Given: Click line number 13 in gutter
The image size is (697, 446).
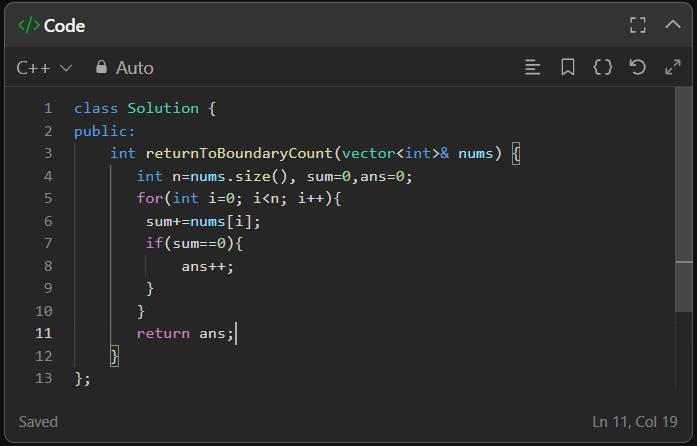Looking at the screenshot, I should [44, 378].
